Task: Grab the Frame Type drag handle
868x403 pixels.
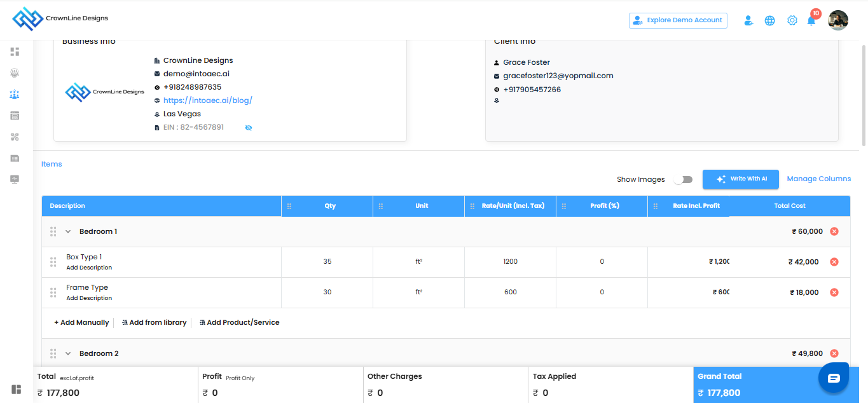Action: coord(53,292)
